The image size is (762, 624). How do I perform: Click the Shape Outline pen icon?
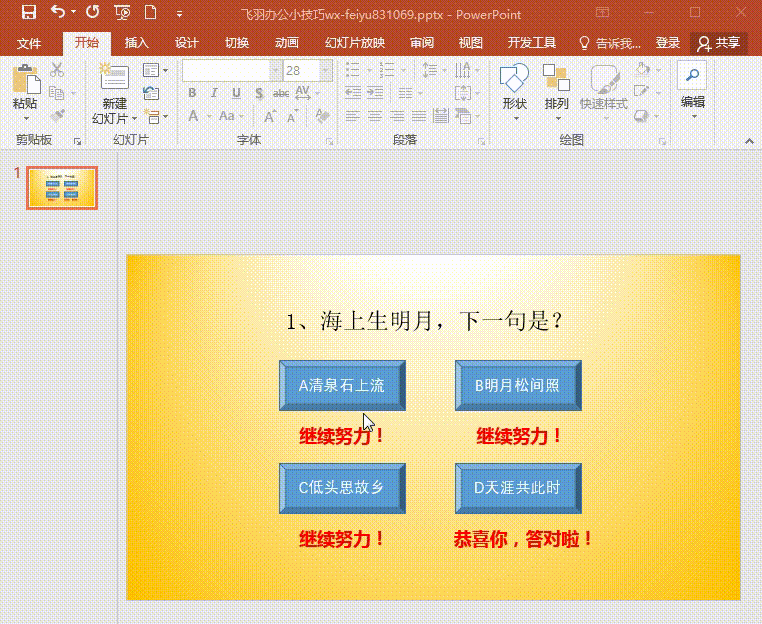point(641,91)
